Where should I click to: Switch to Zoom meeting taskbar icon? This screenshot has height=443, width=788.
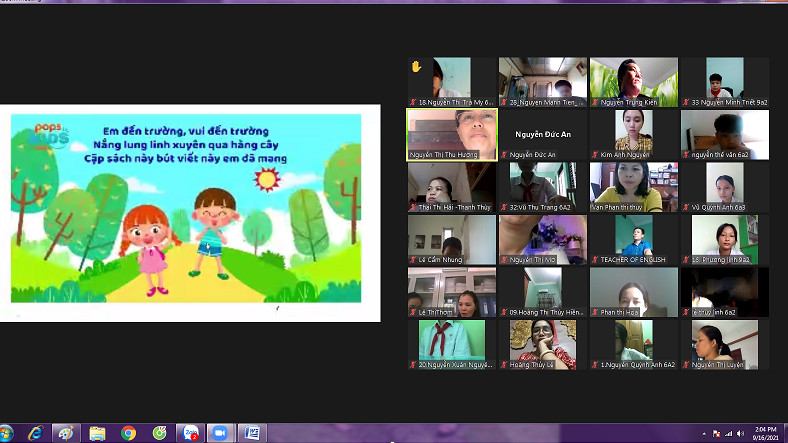[x=220, y=433]
